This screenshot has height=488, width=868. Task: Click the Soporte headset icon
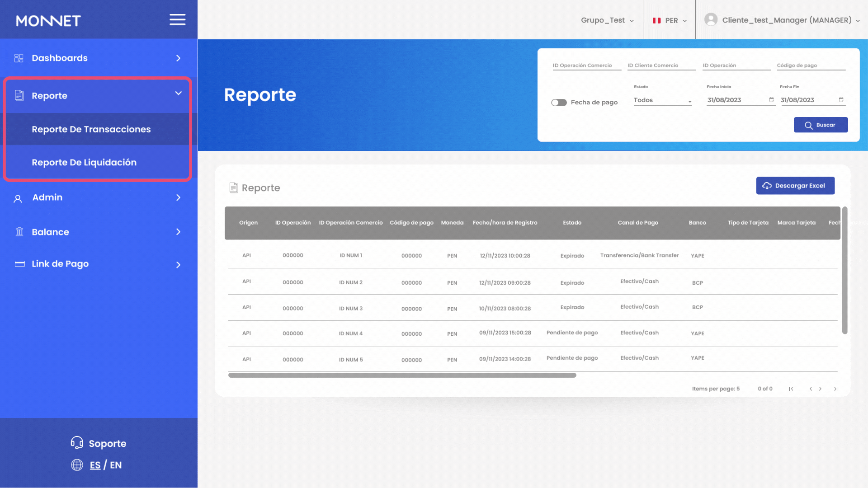tap(77, 443)
